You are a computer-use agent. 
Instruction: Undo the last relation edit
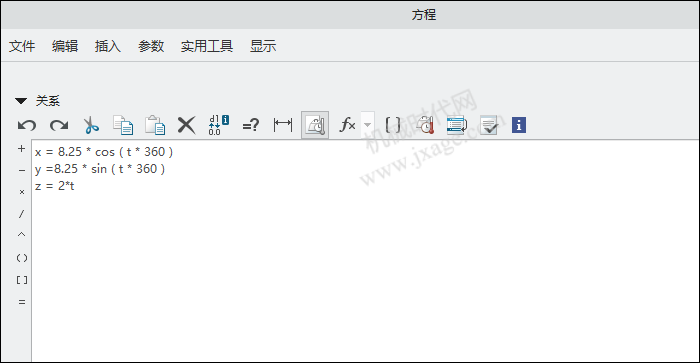[27, 125]
